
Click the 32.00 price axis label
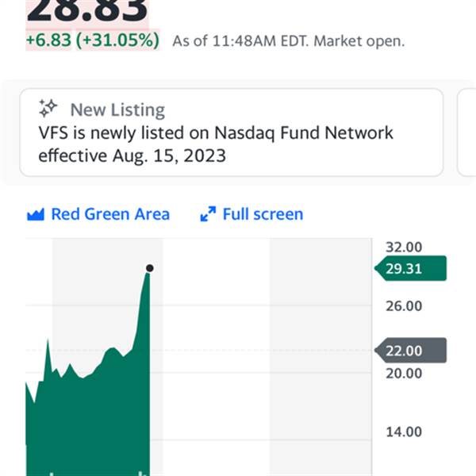point(403,247)
